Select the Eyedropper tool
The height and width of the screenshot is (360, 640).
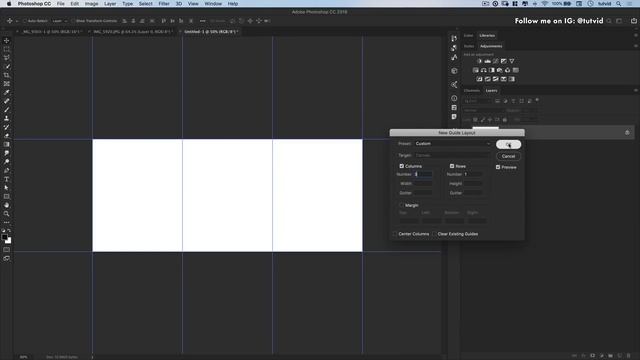(7, 92)
